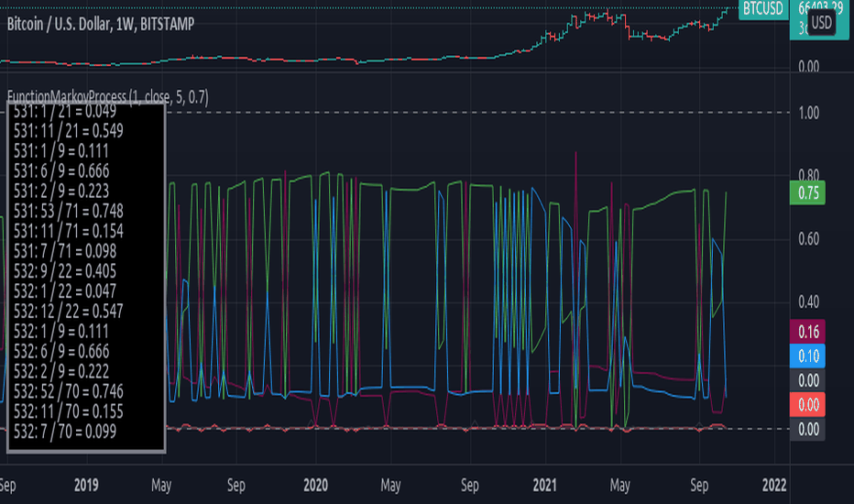Click the 2022 label on the time axis
This screenshot has height=504, width=854.
pyautogui.click(x=774, y=485)
